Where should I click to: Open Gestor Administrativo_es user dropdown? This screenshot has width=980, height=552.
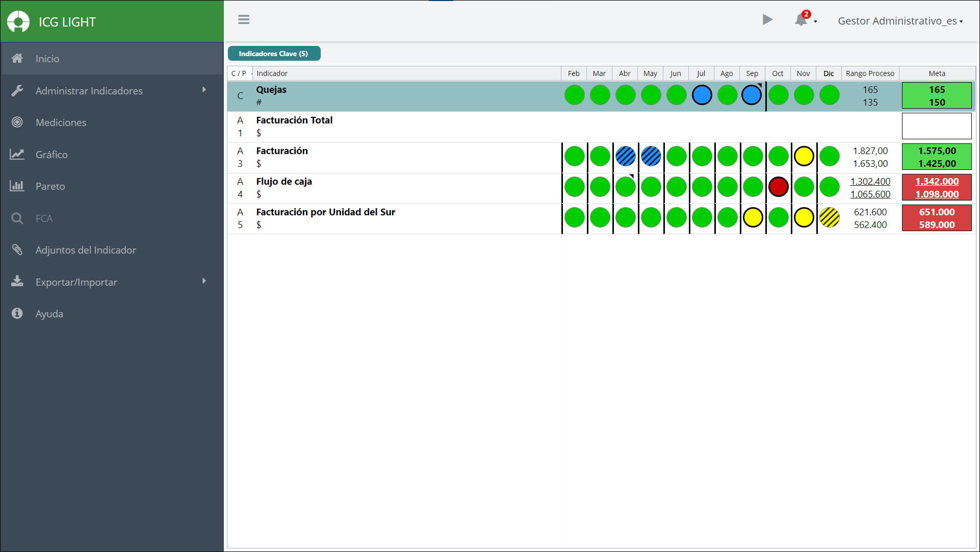coord(900,21)
